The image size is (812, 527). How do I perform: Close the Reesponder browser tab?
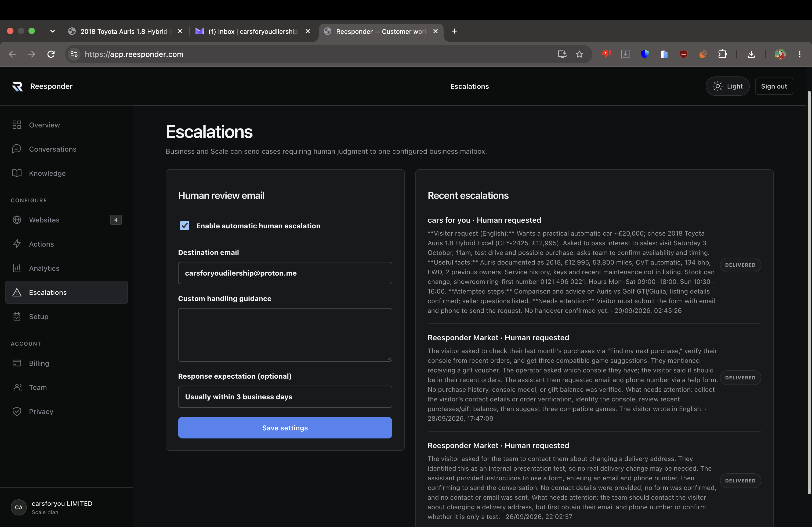coord(435,31)
